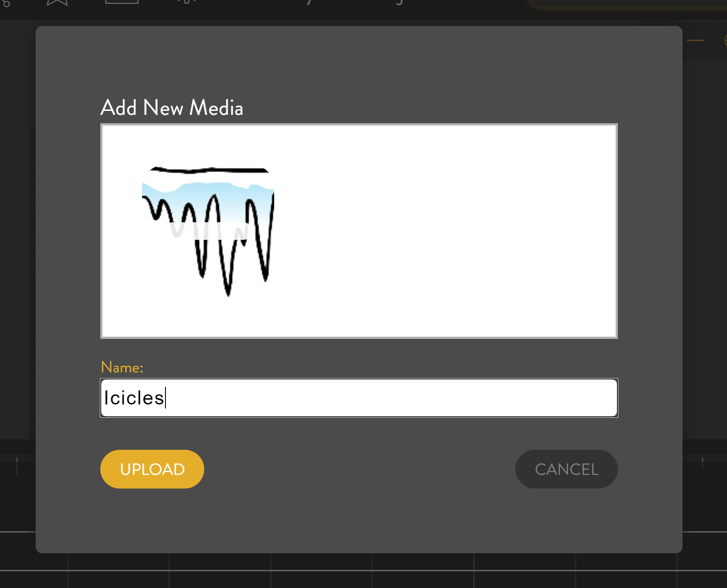Click the yellow circle icon at the right edge
The height and width of the screenshot is (588, 727).
725,40
